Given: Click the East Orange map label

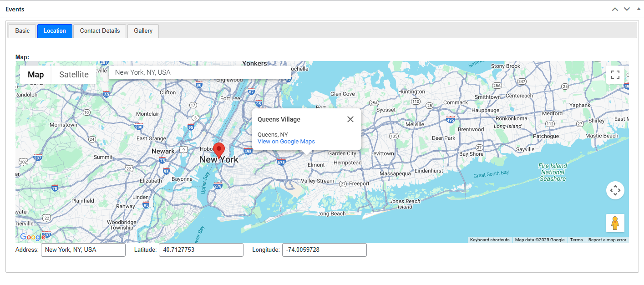Looking at the screenshot, I should click(151, 138).
